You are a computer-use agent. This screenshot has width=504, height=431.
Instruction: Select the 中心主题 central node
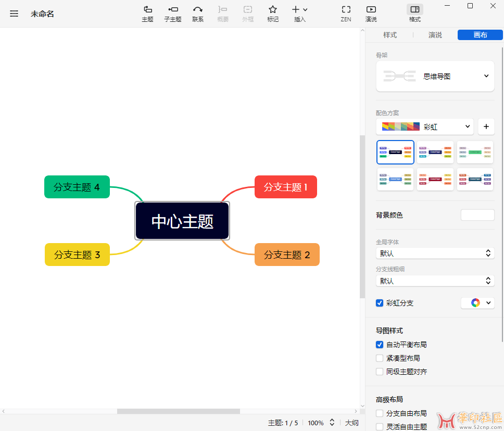[x=182, y=221]
